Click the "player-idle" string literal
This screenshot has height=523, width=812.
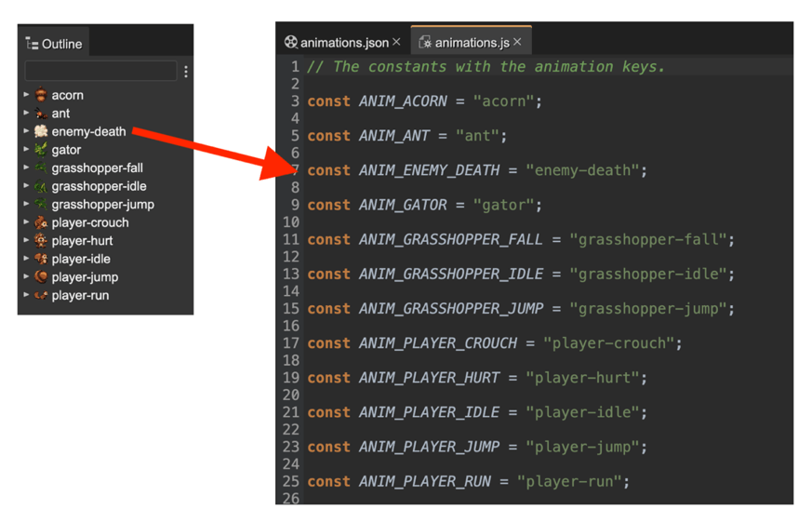[x=582, y=412]
